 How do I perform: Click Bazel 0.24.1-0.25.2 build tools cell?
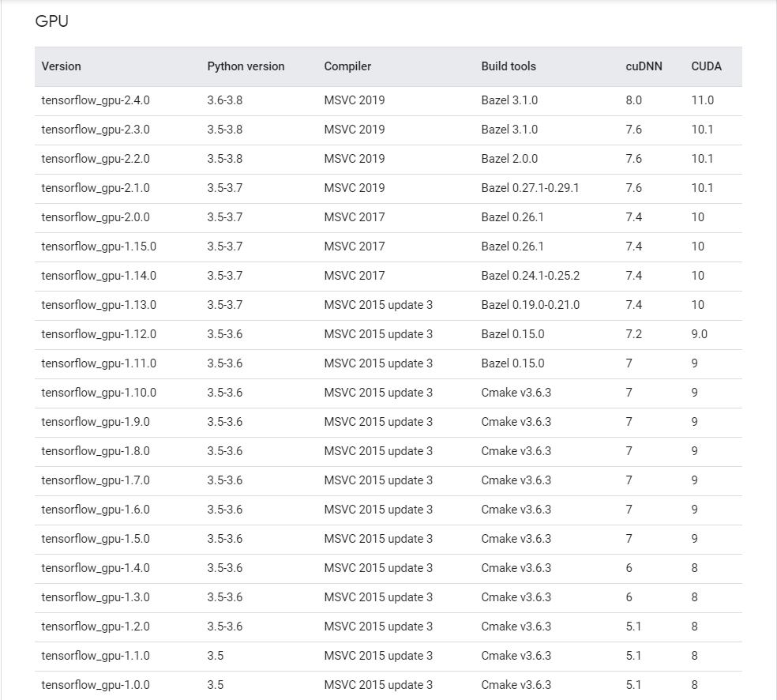coord(530,277)
